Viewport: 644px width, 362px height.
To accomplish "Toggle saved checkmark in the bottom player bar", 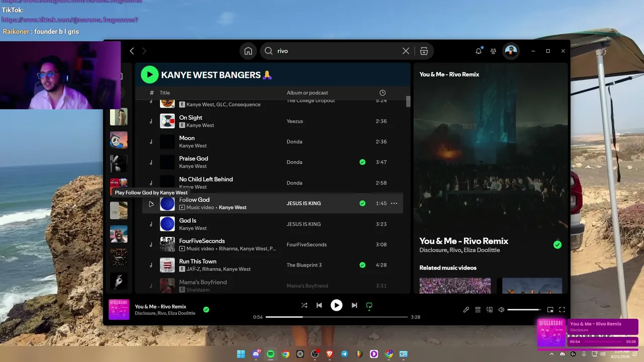I will click(x=206, y=310).
